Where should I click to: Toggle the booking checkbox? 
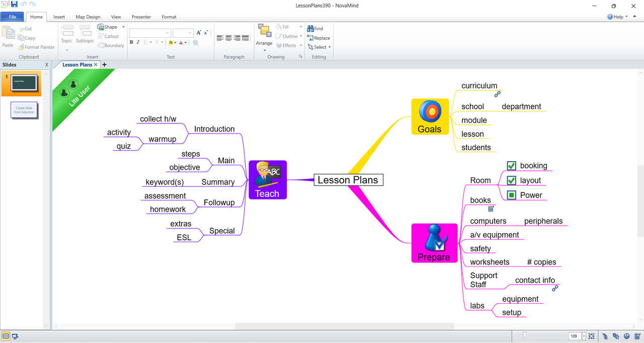[512, 166]
